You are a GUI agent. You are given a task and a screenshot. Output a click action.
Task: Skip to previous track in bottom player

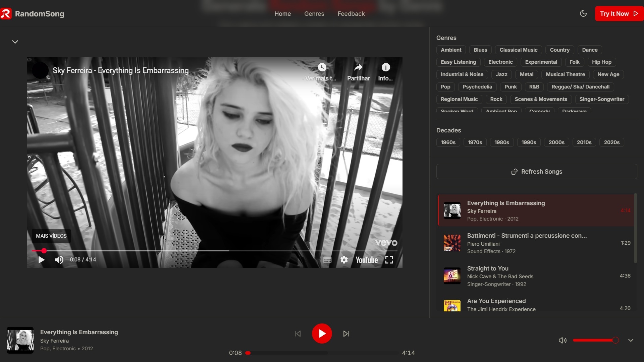point(298,334)
